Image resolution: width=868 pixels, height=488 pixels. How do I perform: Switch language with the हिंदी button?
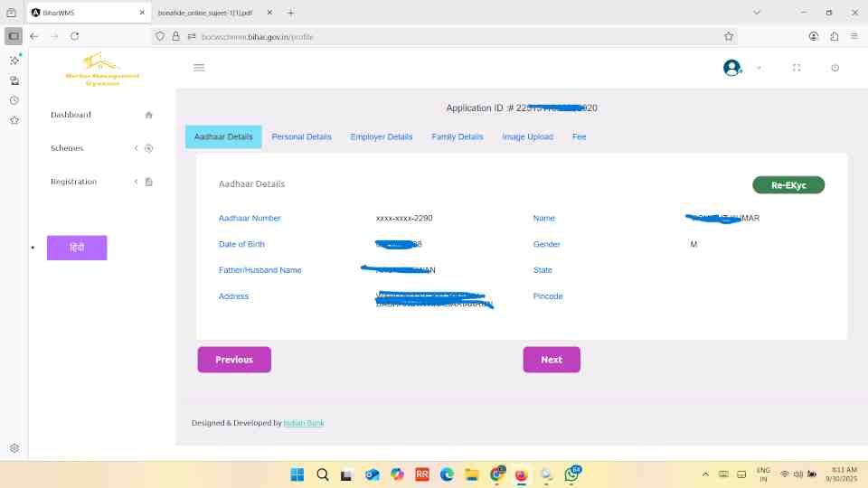[x=77, y=248]
